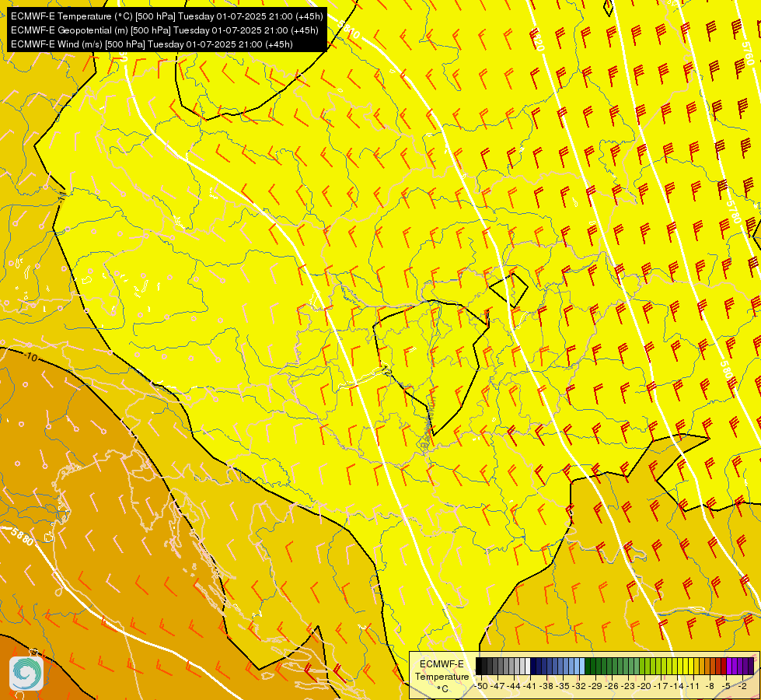
Task: Click the -20 tick label on legend
Action: point(644,686)
